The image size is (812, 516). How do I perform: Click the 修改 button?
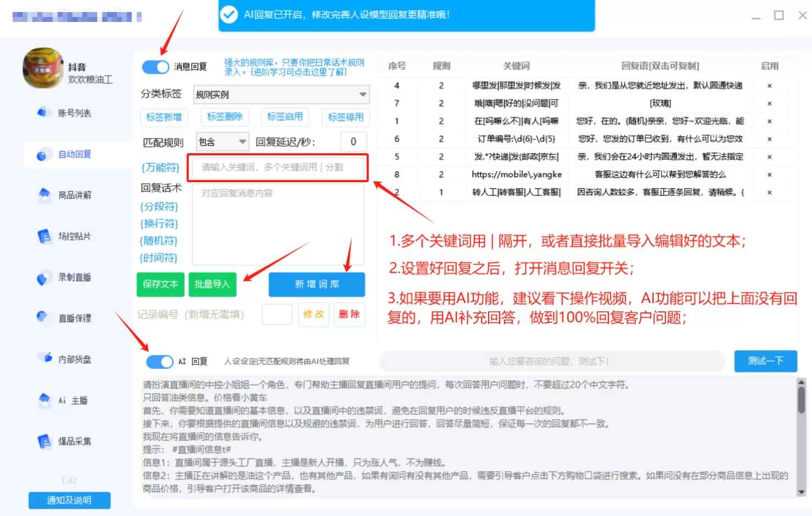coord(314,315)
